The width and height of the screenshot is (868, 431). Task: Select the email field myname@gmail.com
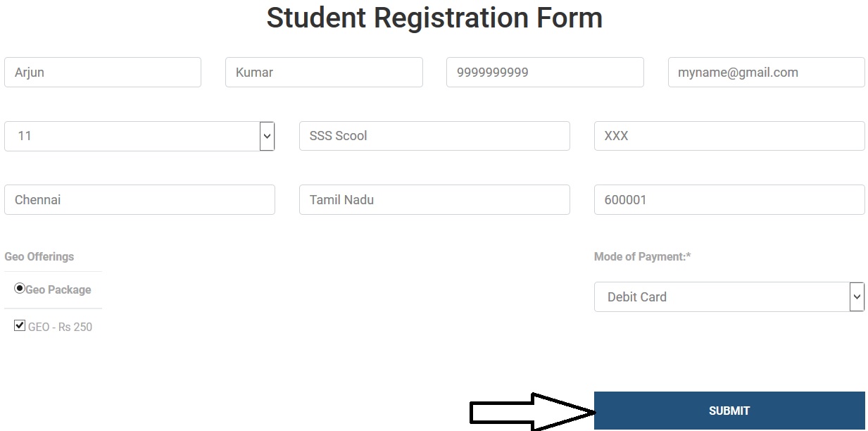pos(766,73)
